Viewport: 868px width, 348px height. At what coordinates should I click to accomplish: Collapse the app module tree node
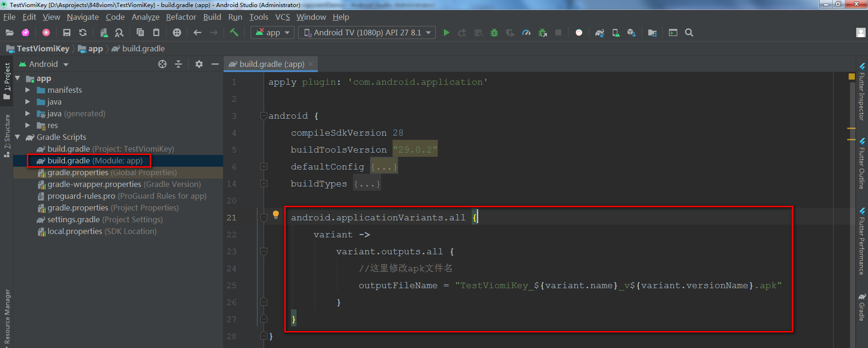coord(18,78)
